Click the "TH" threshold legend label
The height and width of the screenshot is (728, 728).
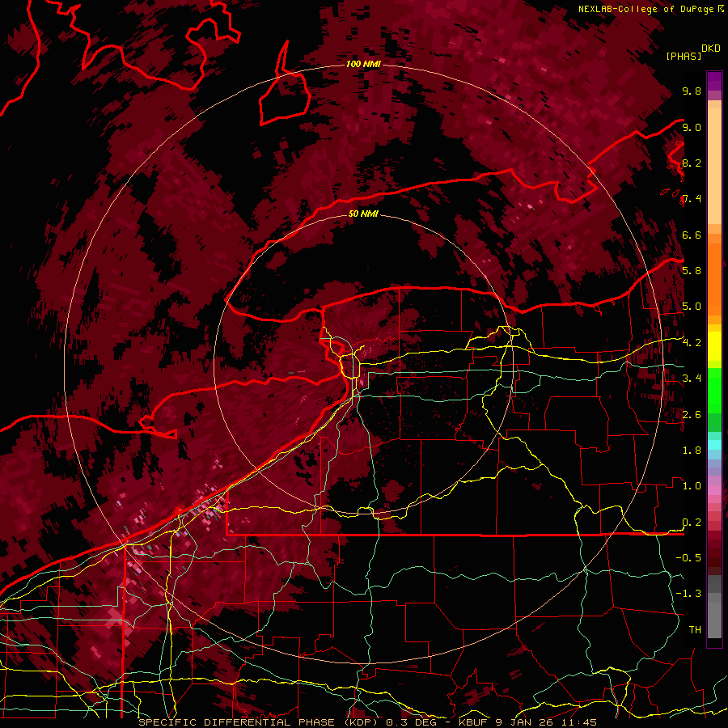695,630
